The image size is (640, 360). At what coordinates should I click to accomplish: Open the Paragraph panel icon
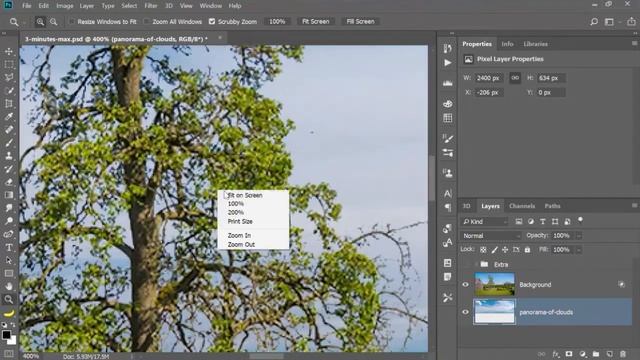(x=448, y=207)
